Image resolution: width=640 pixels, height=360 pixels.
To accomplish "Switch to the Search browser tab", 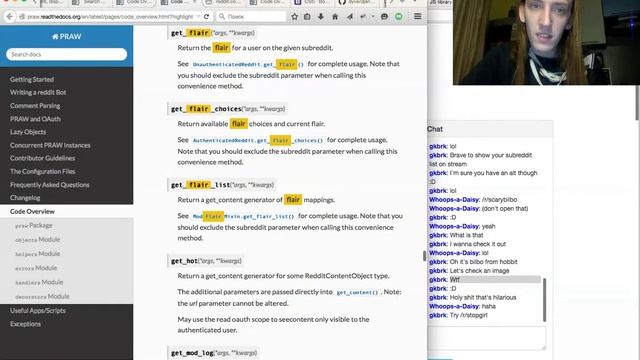I will point(90,2).
